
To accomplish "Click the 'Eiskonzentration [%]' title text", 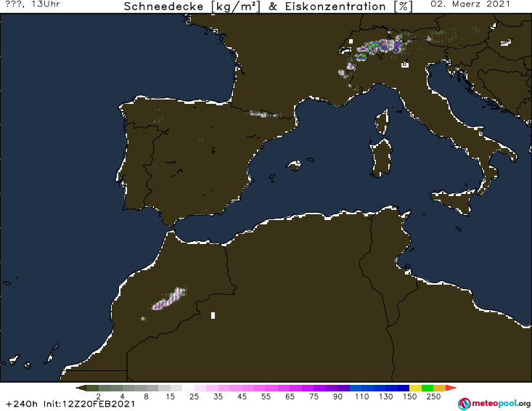I will click(x=349, y=7).
